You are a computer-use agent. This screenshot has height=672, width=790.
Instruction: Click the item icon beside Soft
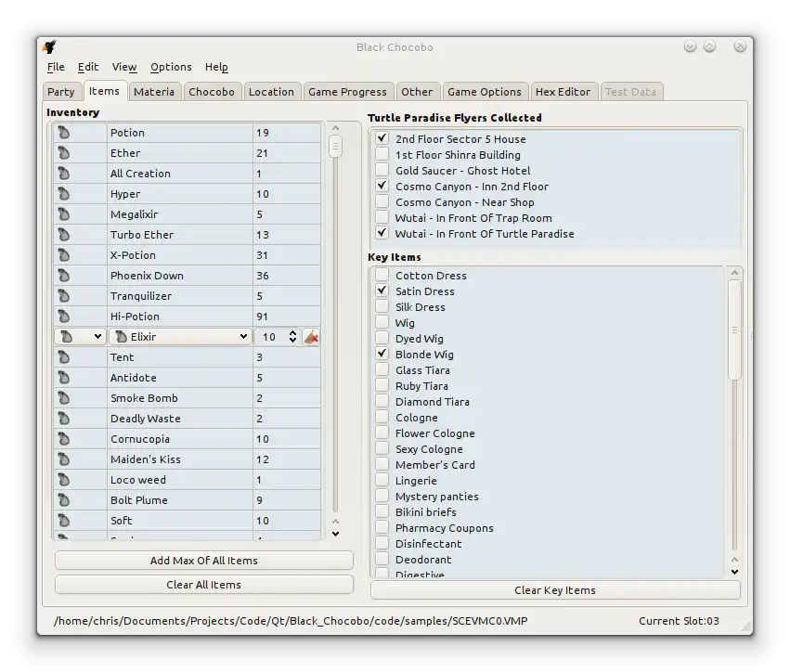click(63, 521)
